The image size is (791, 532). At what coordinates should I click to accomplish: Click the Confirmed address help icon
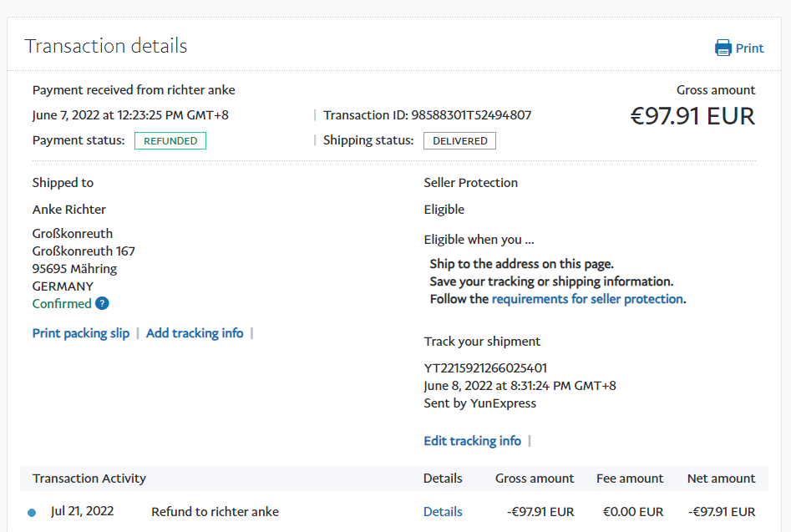pos(102,303)
